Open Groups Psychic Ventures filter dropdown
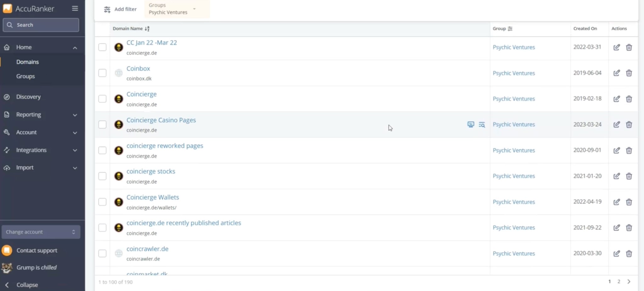 pos(177,9)
